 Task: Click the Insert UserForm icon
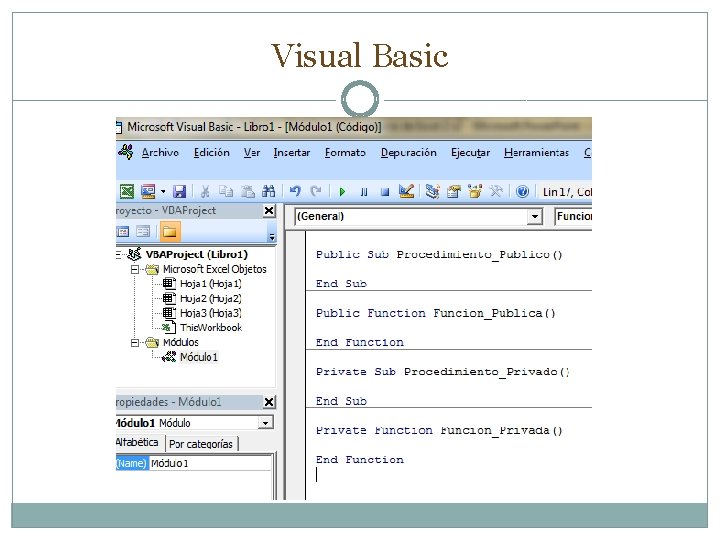coord(148,191)
